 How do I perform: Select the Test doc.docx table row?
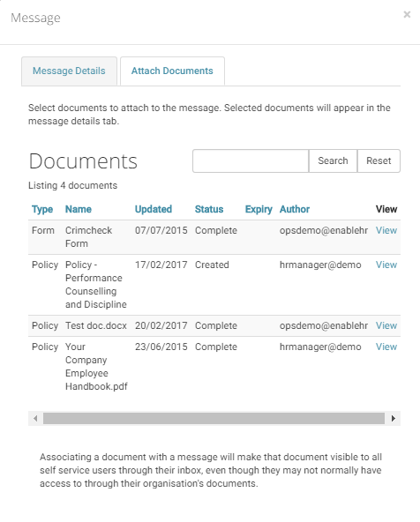click(x=214, y=325)
